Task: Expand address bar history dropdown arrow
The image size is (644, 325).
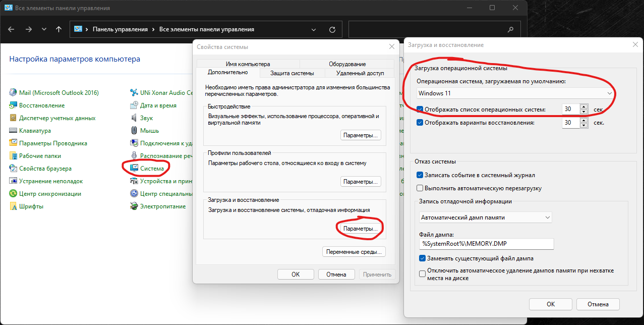Action: (315, 29)
